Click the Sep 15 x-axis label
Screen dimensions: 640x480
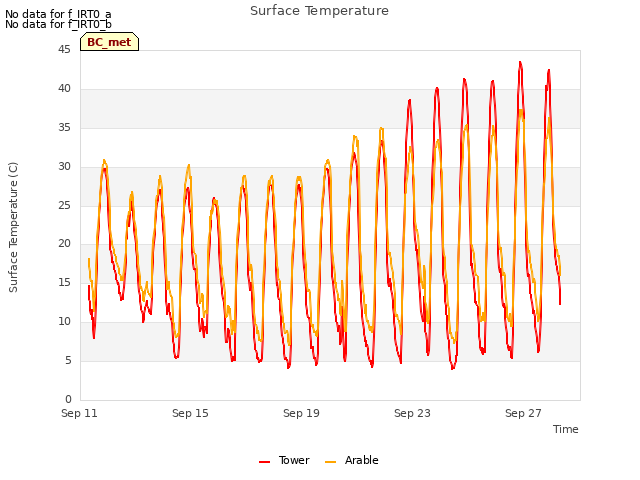tap(190, 413)
